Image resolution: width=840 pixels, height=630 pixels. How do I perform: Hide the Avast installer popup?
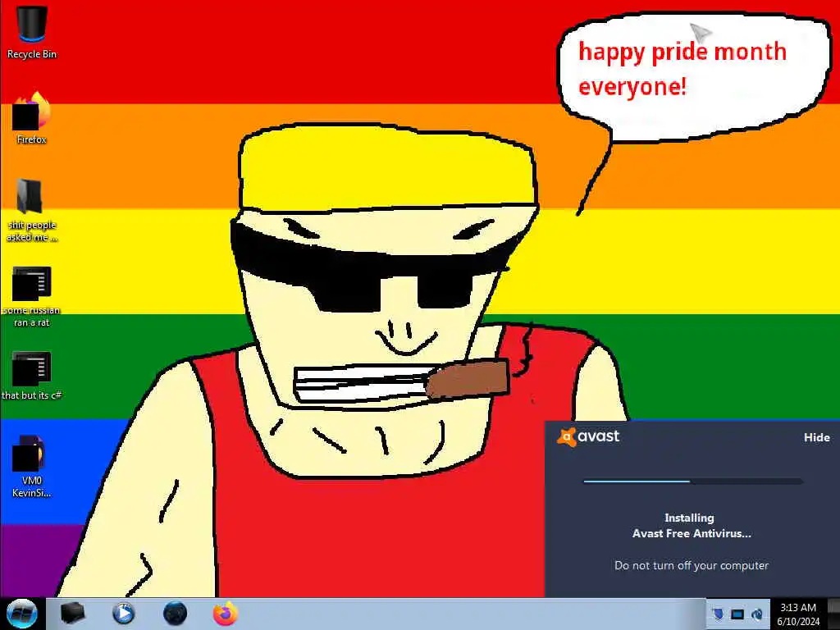(816, 438)
